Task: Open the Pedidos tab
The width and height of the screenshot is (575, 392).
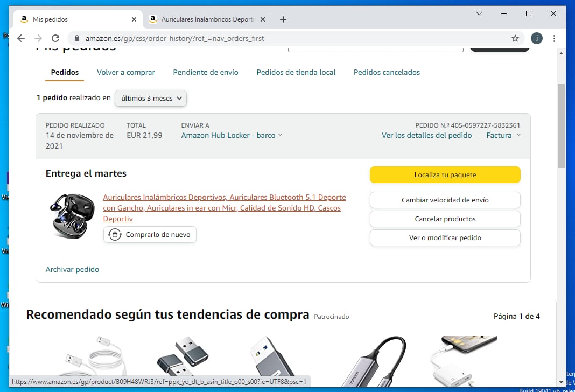Action: point(65,72)
